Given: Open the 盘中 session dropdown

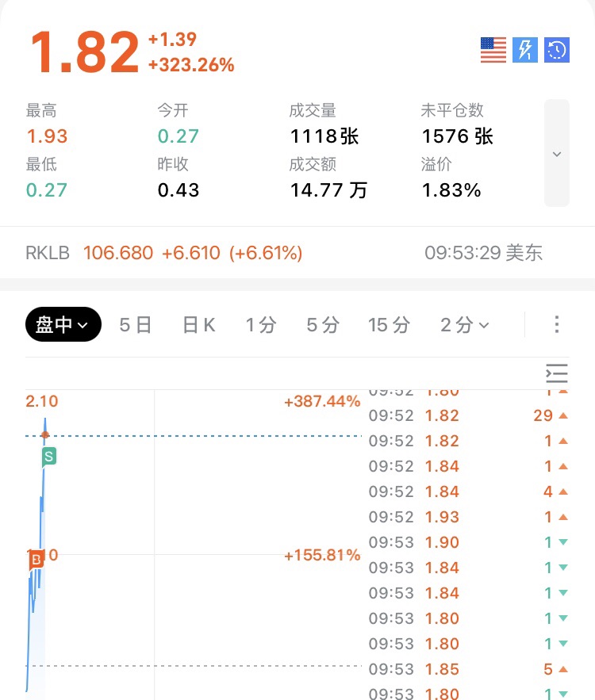Looking at the screenshot, I should coord(63,324).
